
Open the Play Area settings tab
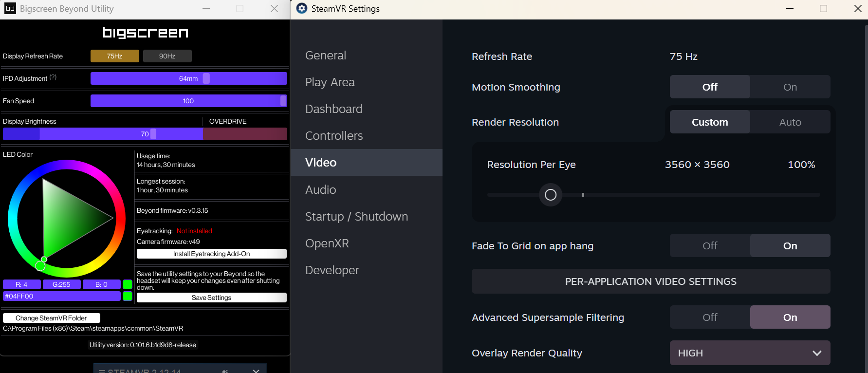point(367,82)
